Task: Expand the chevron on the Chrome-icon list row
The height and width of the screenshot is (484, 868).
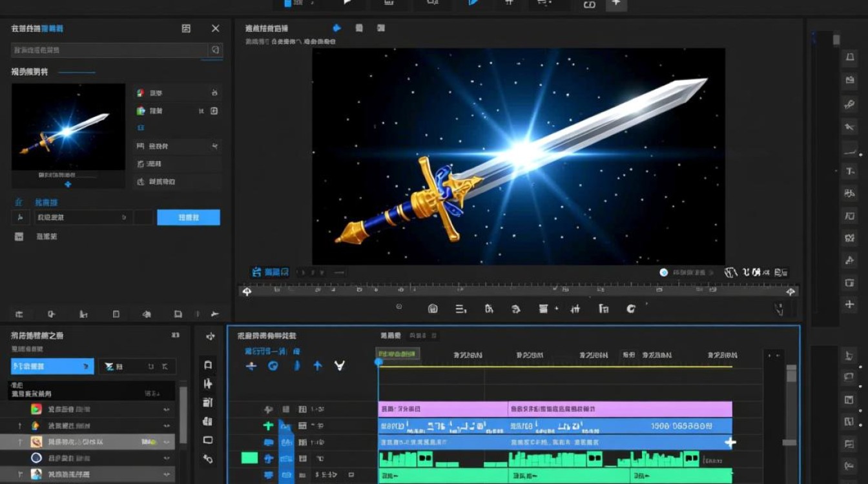Action: point(167,409)
